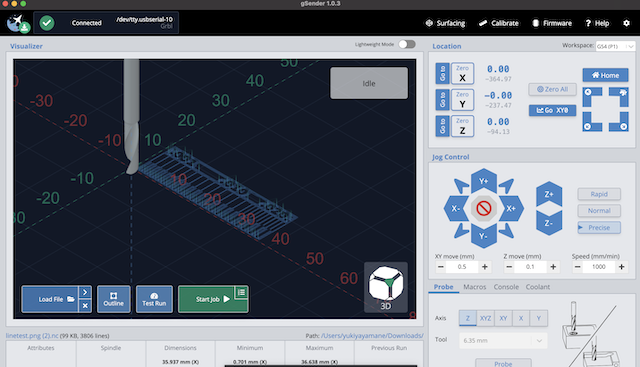The width and height of the screenshot is (640, 367).
Task: Open the Surfacing tool
Action: 445,23
